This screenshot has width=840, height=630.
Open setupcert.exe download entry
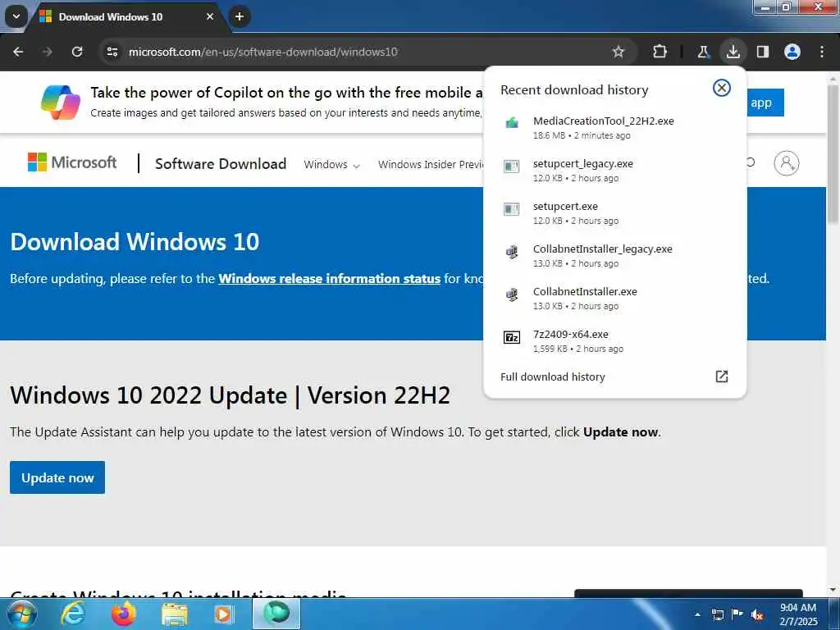click(614, 212)
